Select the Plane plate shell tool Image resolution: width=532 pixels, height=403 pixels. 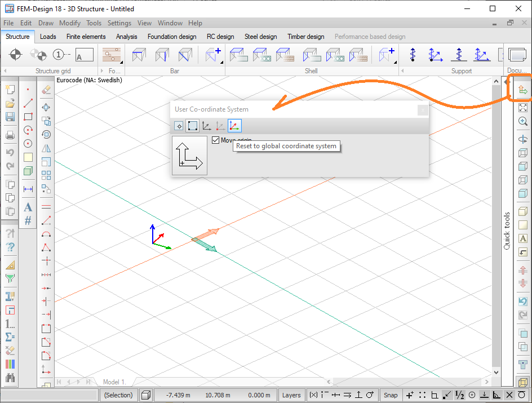click(x=238, y=55)
